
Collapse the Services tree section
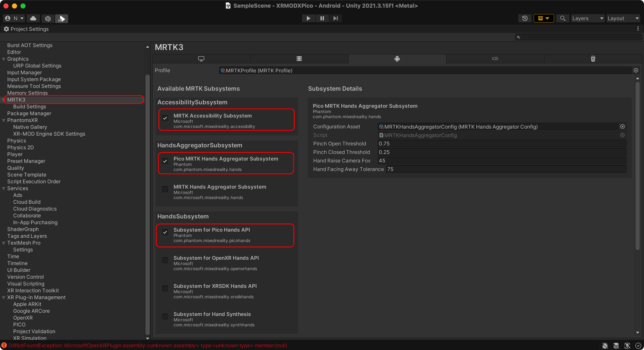[x=4, y=188]
